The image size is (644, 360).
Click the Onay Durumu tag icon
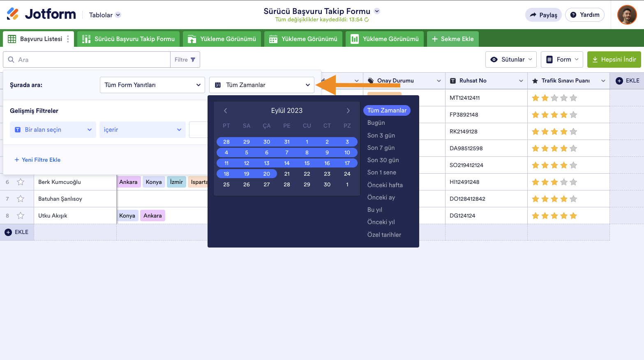(x=370, y=81)
